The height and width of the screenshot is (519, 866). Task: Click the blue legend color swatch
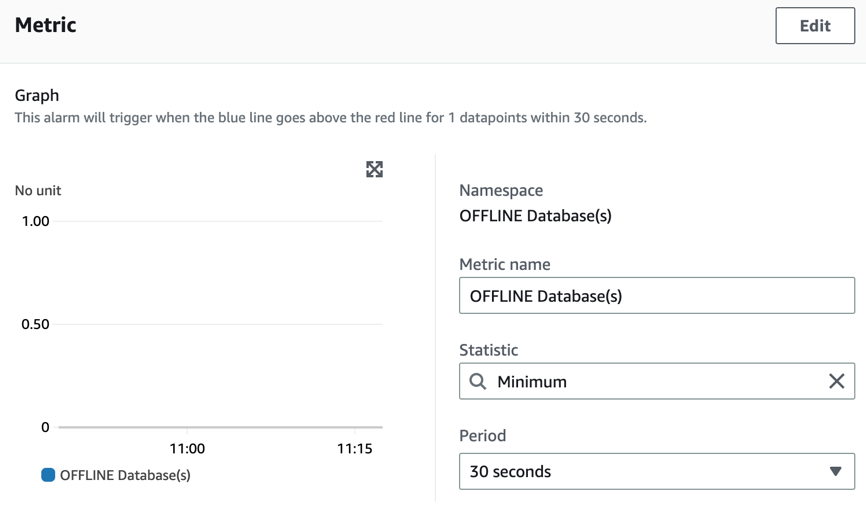pyautogui.click(x=48, y=475)
